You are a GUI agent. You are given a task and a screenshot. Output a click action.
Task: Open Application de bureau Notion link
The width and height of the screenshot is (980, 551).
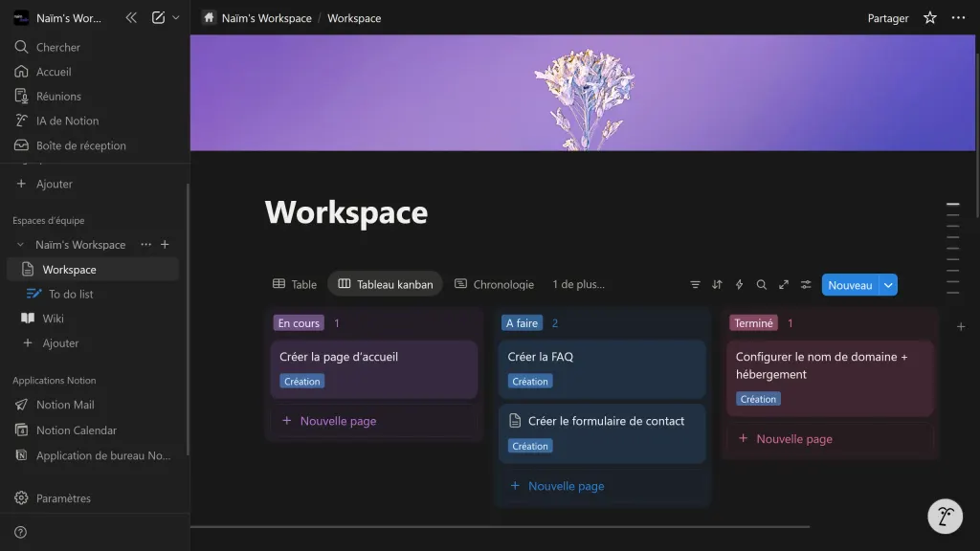coord(95,455)
